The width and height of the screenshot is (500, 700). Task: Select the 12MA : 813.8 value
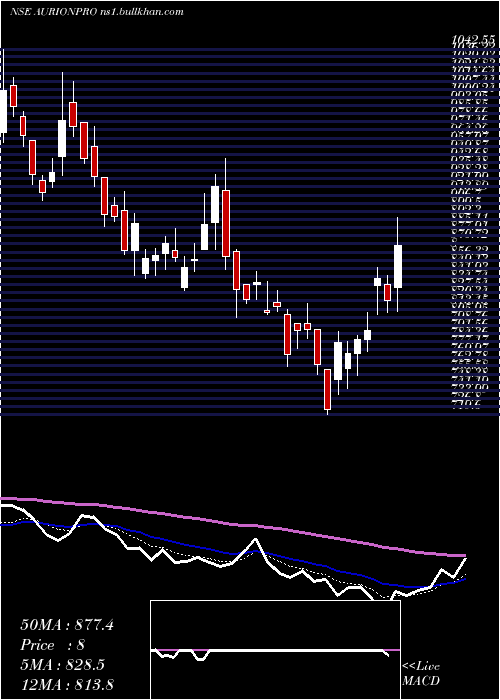tap(67, 684)
